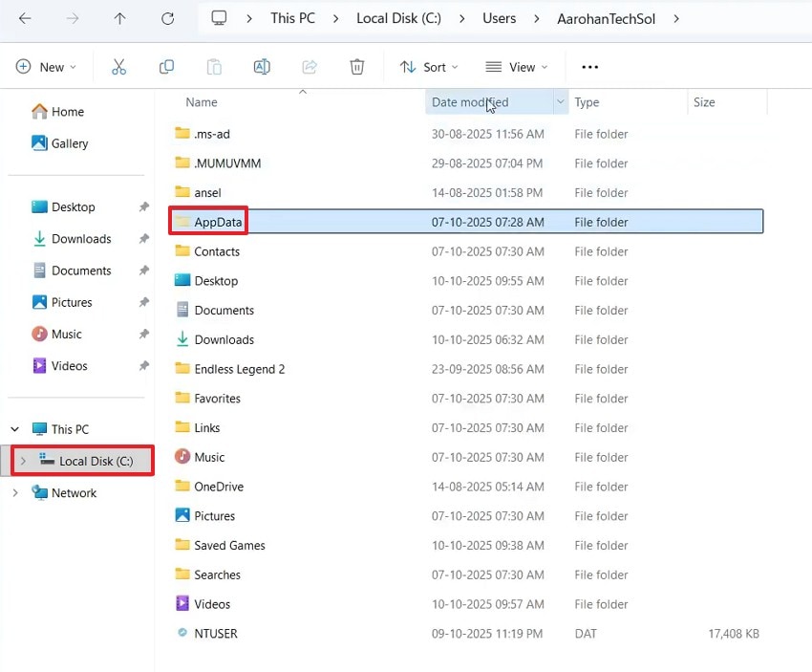Open the See more toolbar menu
812x672 pixels.
click(589, 67)
